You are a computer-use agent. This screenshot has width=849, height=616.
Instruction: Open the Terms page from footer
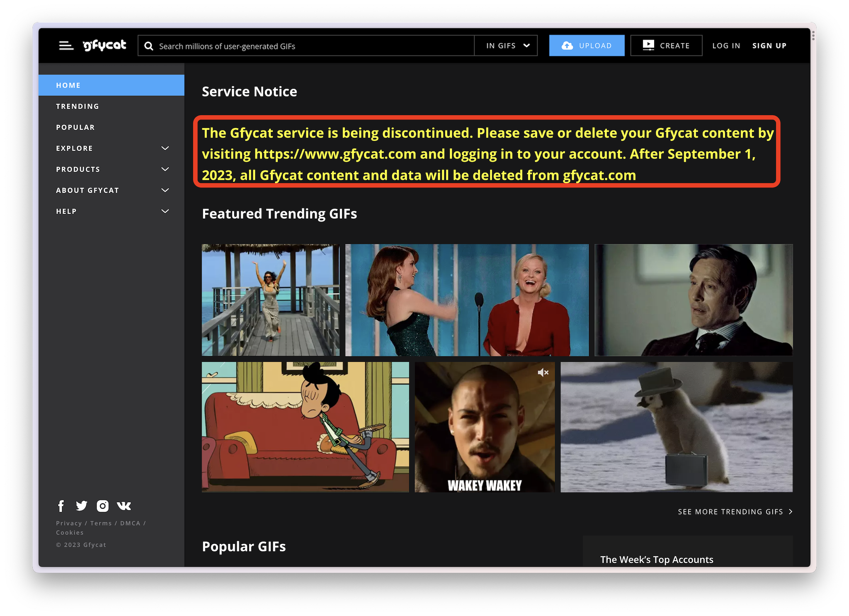tap(101, 523)
